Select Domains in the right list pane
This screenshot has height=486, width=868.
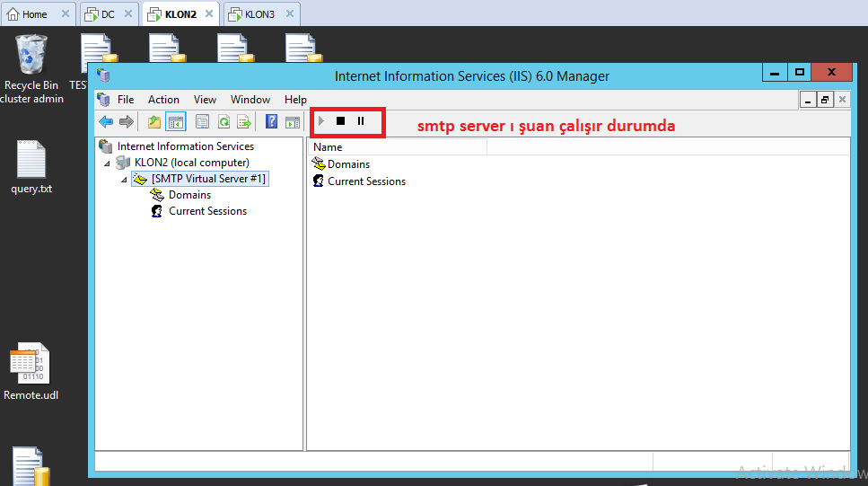pyautogui.click(x=348, y=164)
